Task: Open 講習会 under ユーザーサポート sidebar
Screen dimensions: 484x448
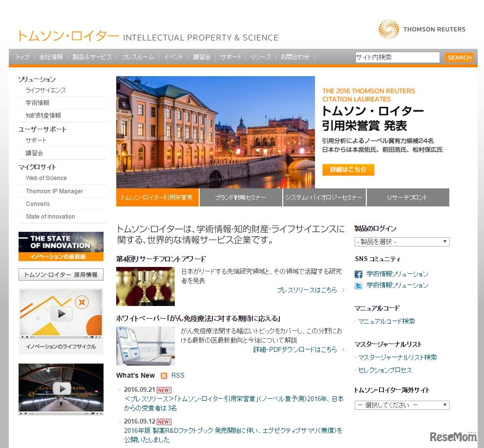Action: click(34, 153)
